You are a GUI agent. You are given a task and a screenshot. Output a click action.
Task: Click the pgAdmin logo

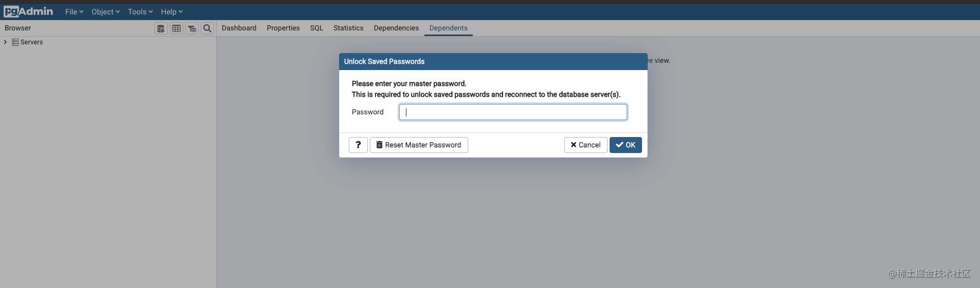pyautogui.click(x=28, y=11)
